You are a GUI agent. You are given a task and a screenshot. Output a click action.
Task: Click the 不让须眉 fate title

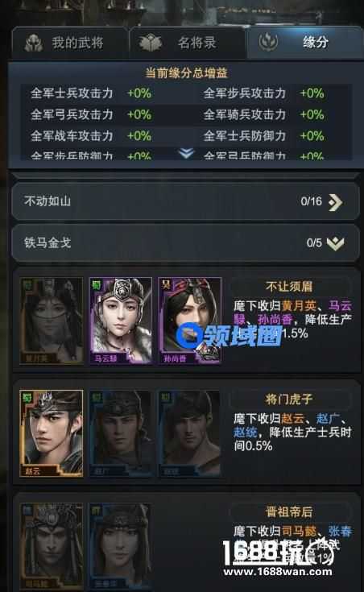pos(289,286)
